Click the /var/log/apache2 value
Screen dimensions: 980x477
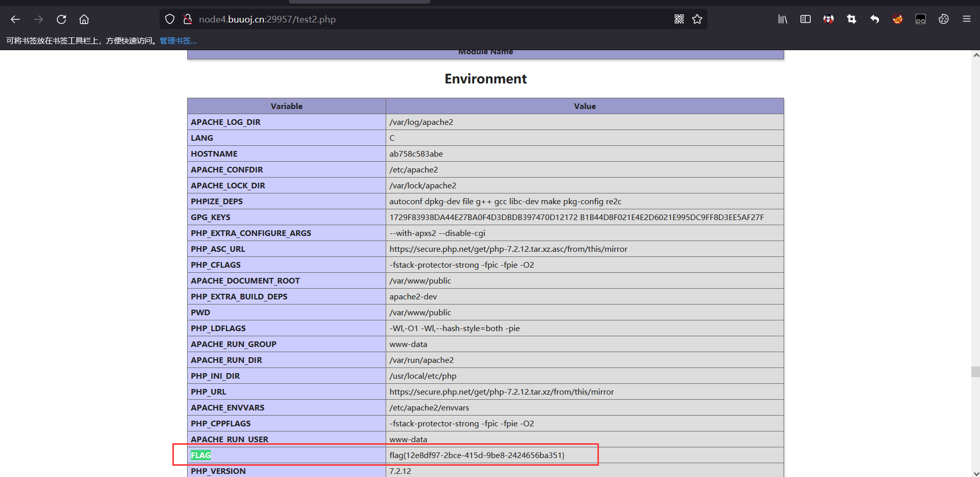point(421,122)
